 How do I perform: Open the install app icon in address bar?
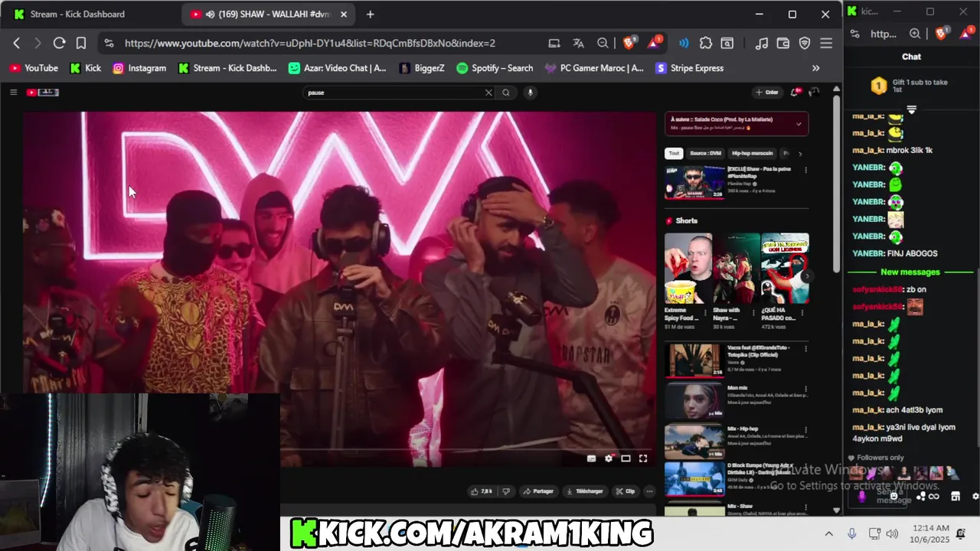click(x=554, y=43)
